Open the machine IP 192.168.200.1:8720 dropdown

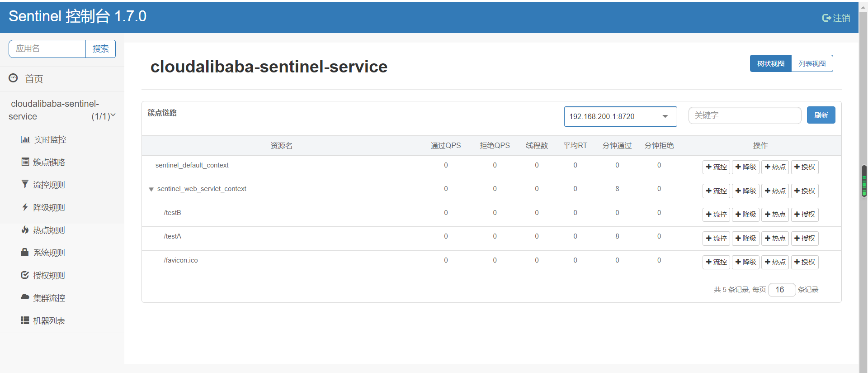pos(620,117)
